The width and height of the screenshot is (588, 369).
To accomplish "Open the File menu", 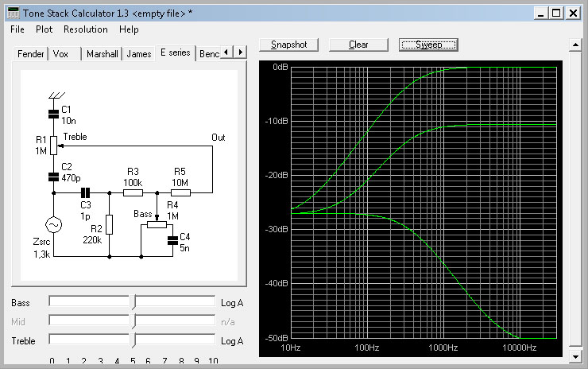I will coord(17,29).
